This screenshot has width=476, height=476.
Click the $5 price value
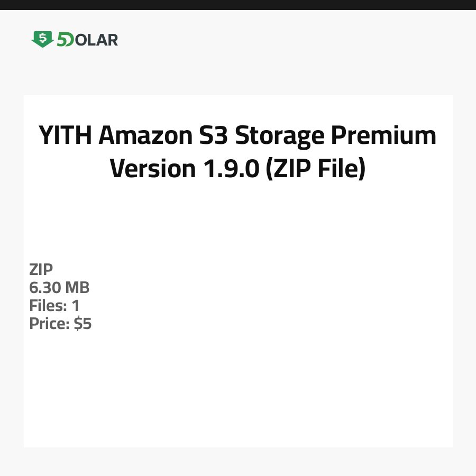(x=83, y=324)
